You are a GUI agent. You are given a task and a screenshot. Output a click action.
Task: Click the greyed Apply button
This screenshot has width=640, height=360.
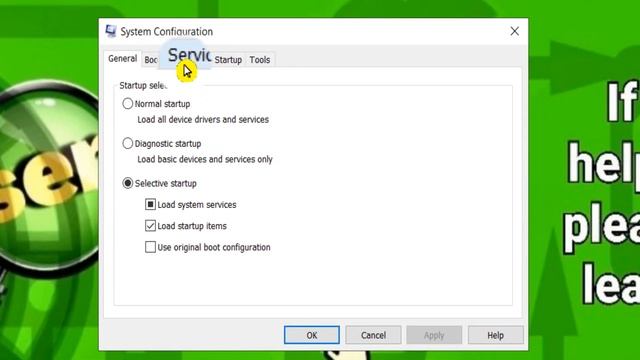tap(434, 335)
